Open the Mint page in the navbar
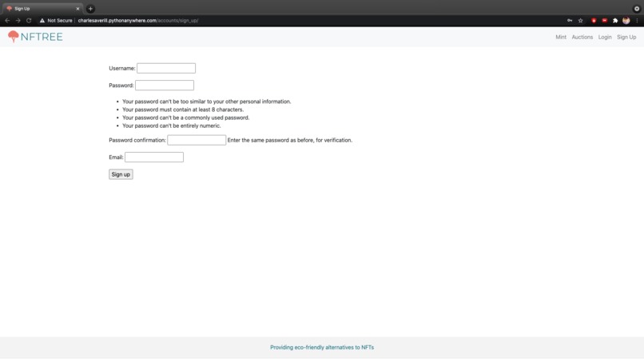The height and width of the screenshot is (359, 644). point(561,37)
